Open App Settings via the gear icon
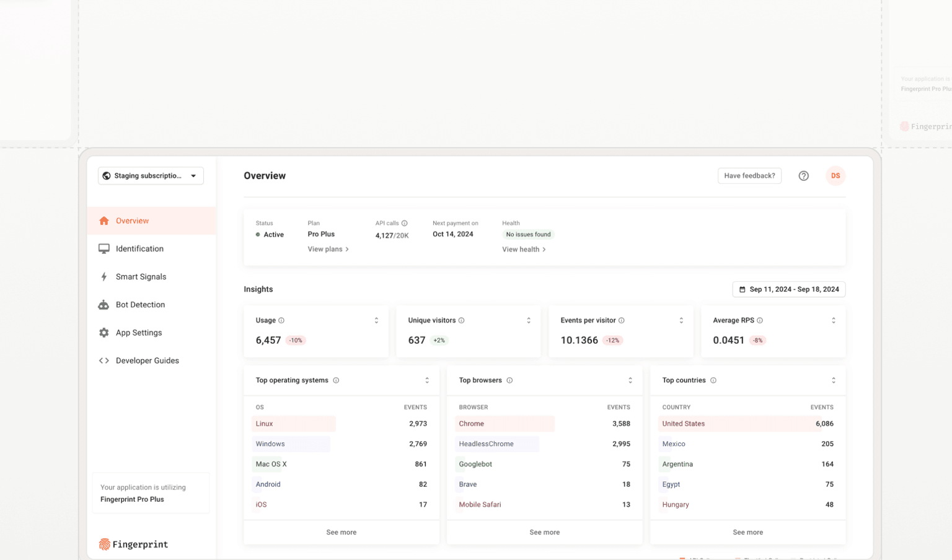Screen dimensions: 952x560 click(x=104, y=332)
